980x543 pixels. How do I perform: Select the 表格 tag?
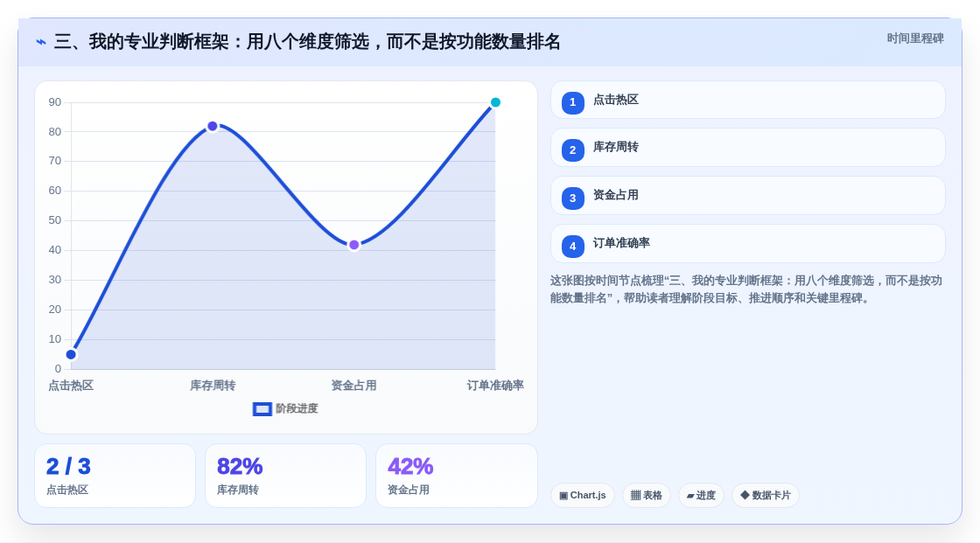coord(647,496)
